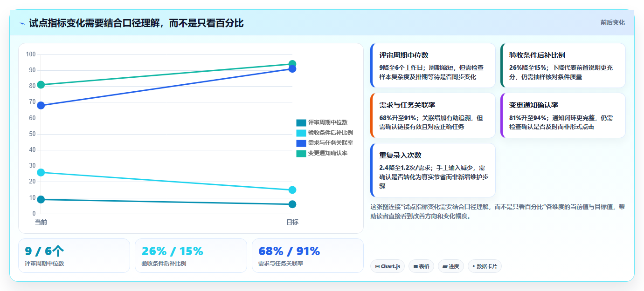Click legend label 验收条件后补比例
Screen dimensions: 644x291
click(x=331, y=133)
